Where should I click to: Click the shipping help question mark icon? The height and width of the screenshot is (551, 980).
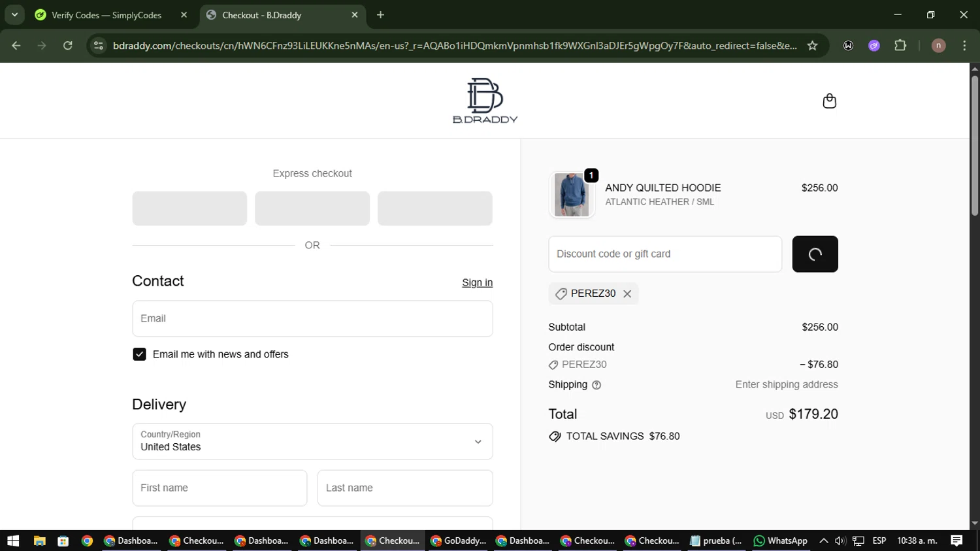pyautogui.click(x=596, y=385)
